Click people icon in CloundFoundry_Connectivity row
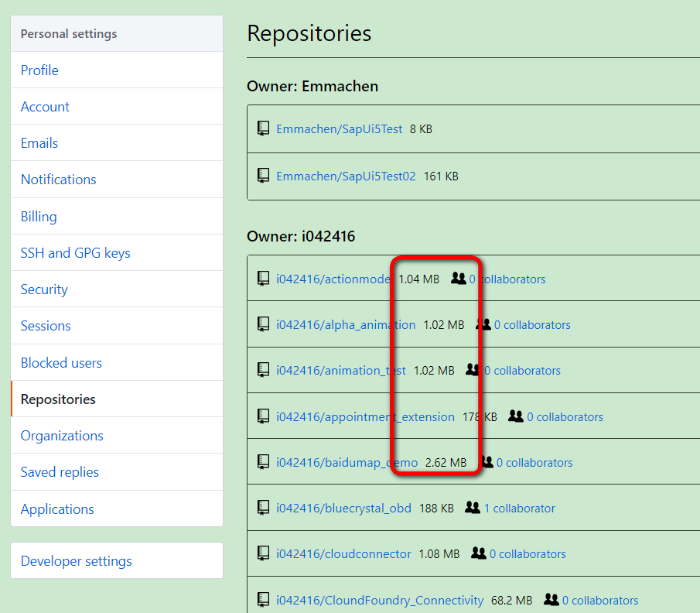This screenshot has height=613, width=700. coord(551,600)
